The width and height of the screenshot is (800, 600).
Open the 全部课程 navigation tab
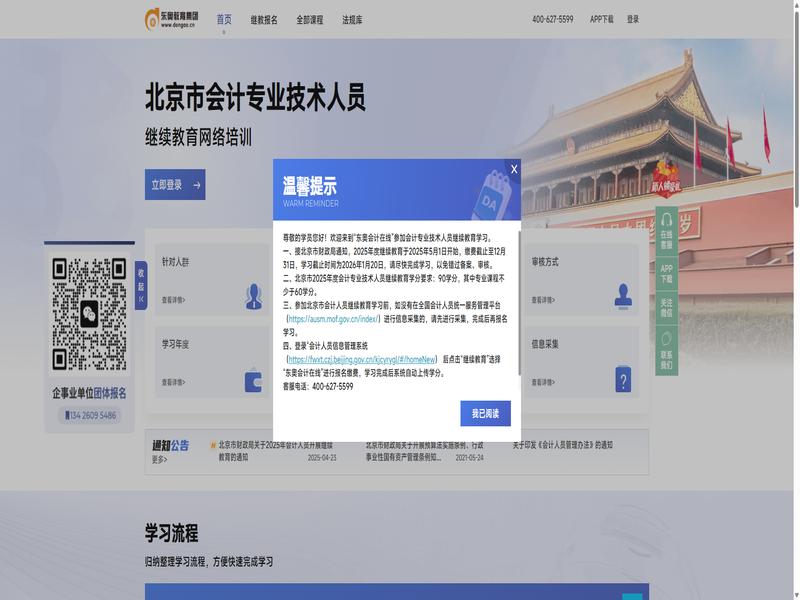tap(310, 19)
